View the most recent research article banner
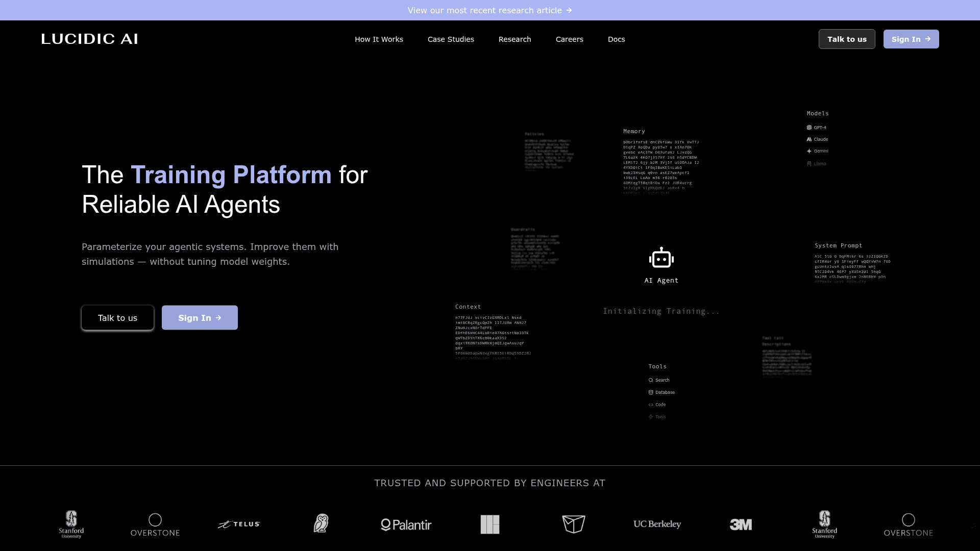Image resolution: width=980 pixels, height=551 pixels. pos(490,10)
